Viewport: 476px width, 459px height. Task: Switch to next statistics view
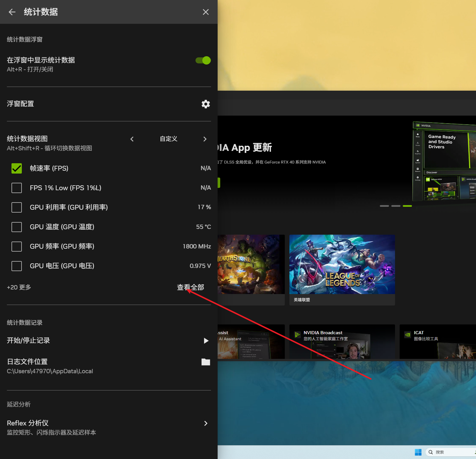click(x=205, y=139)
